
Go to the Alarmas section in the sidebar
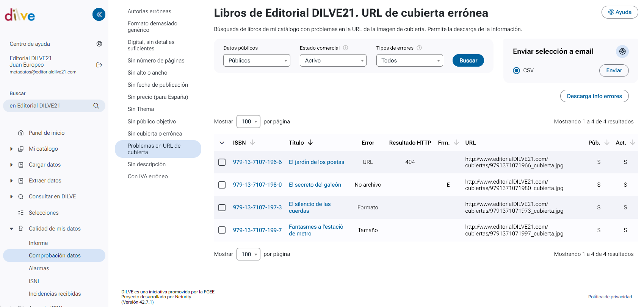pos(39,268)
